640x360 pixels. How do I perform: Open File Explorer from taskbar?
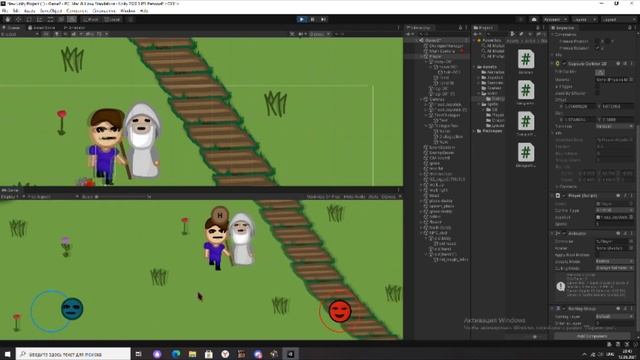(192, 354)
